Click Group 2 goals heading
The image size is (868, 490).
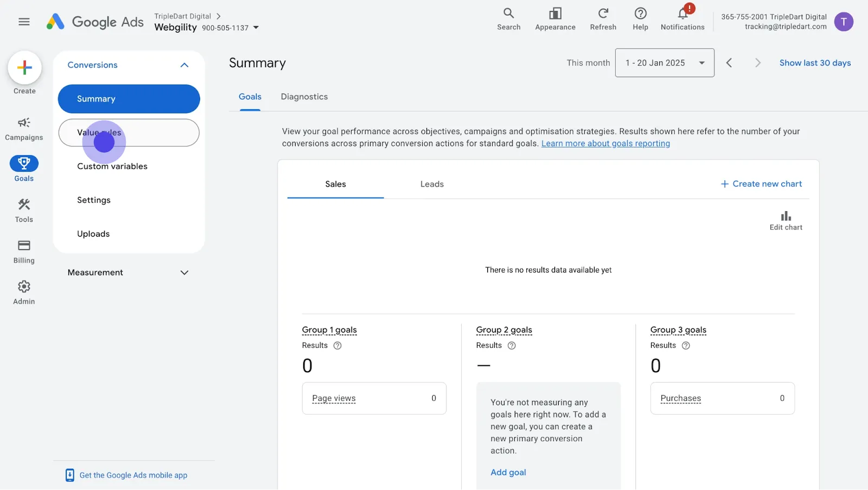pyautogui.click(x=504, y=330)
